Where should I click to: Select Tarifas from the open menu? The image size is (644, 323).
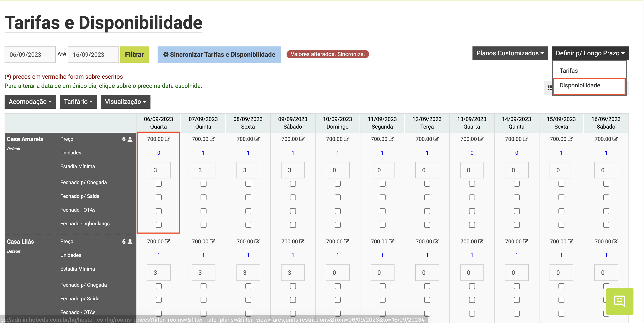point(569,71)
